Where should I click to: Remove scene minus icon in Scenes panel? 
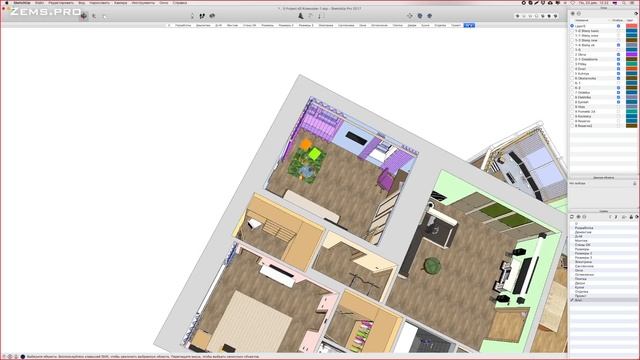(584, 217)
